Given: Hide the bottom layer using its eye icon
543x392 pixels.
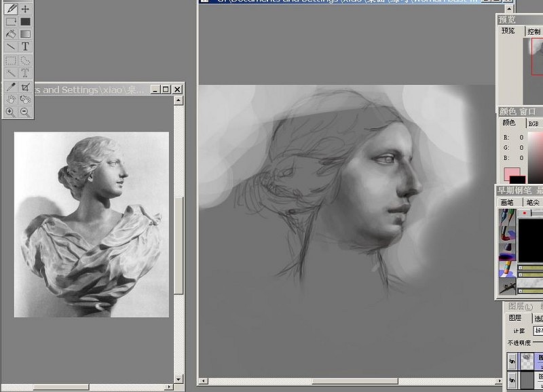Looking at the screenshot, I should (x=512, y=380).
